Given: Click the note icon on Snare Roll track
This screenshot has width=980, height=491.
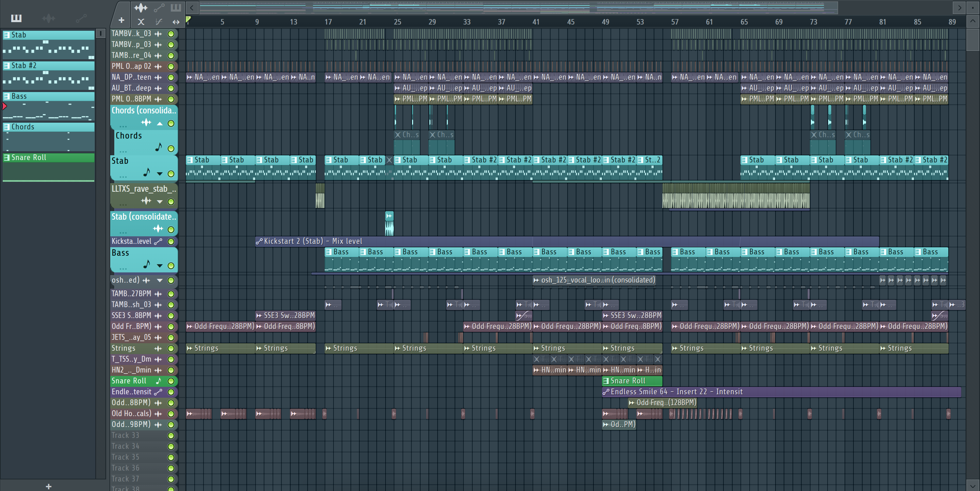Looking at the screenshot, I should [x=159, y=381].
